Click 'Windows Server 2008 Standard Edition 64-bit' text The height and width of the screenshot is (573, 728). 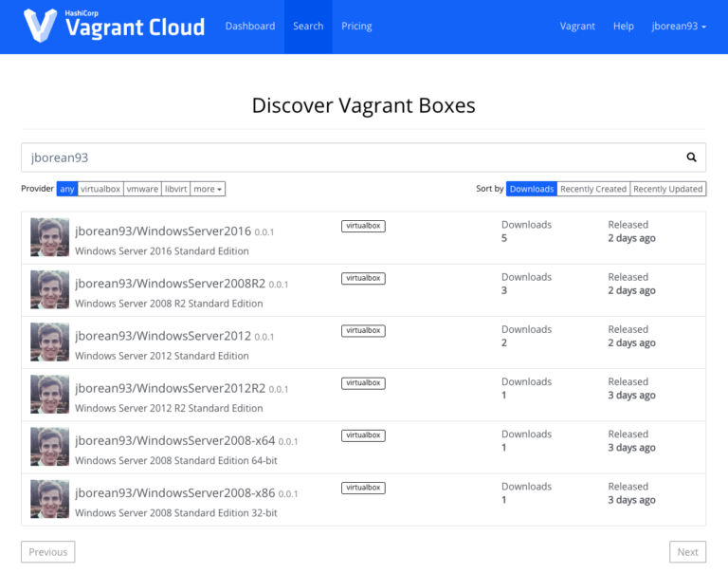coord(176,460)
